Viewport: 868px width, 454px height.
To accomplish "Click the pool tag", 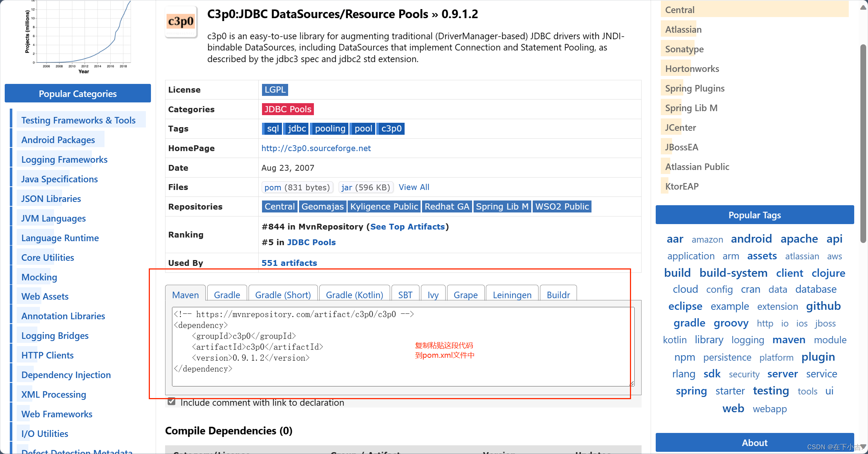I will (363, 129).
